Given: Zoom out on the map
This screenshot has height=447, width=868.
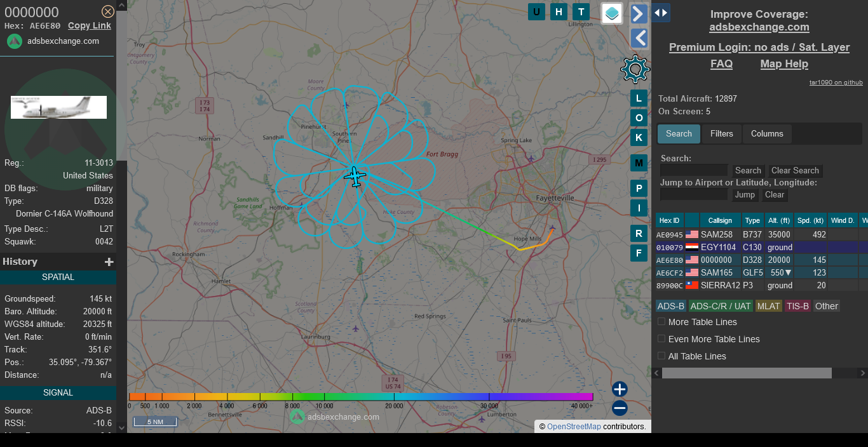Looking at the screenshot, I should (620, 408).
